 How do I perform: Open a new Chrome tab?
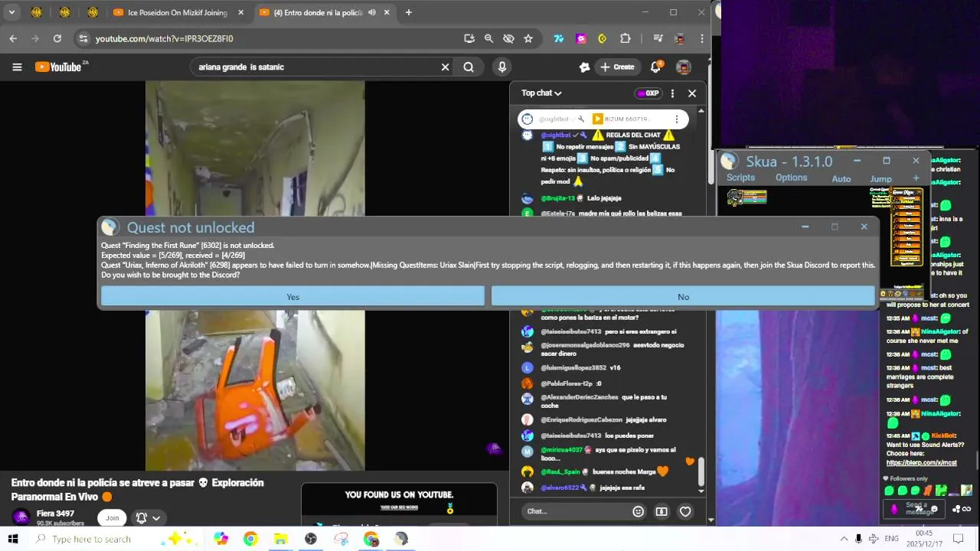pos(409,12)
